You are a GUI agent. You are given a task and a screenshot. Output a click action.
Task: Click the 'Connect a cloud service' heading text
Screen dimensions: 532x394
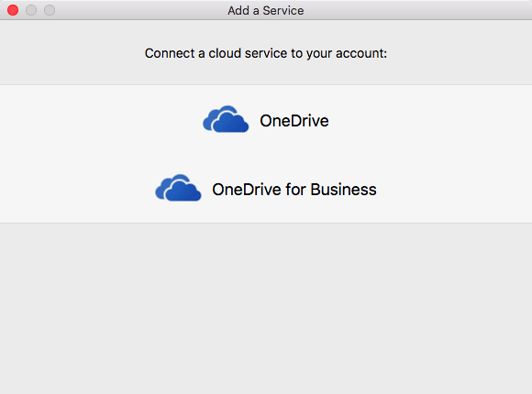point(266,53)
